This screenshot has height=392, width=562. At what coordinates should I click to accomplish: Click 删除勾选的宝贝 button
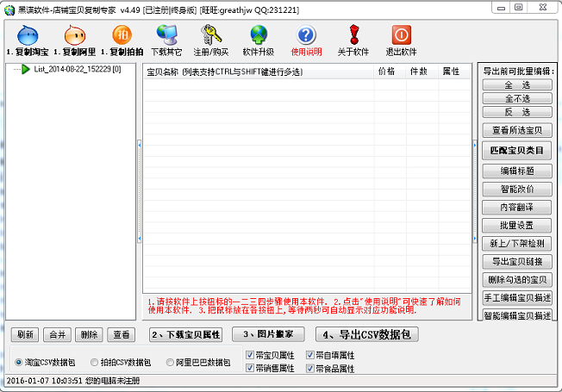coord(517,279)
